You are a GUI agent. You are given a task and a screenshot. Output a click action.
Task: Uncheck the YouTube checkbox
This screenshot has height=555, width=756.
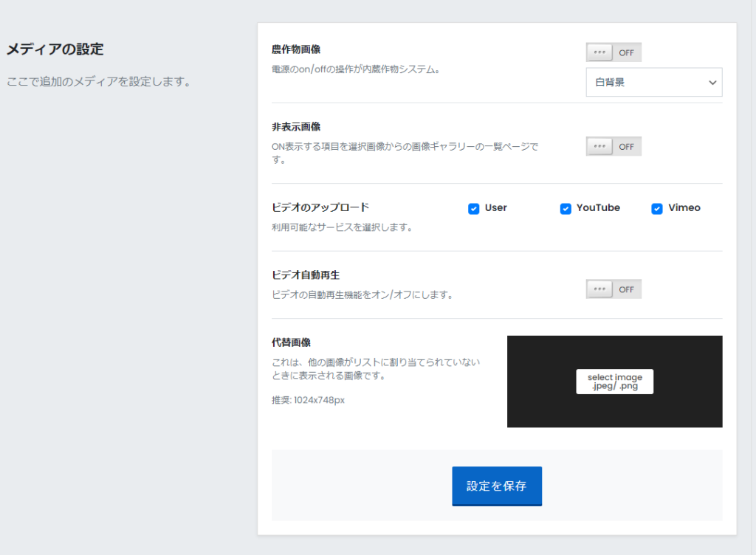566,209
